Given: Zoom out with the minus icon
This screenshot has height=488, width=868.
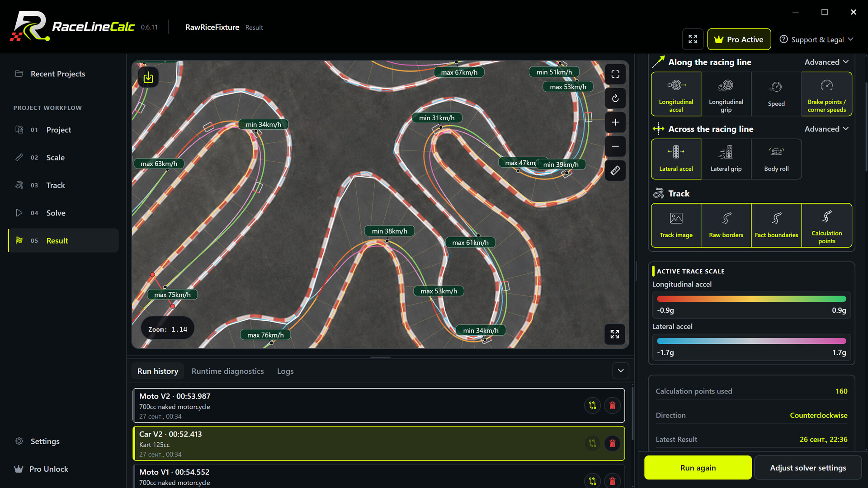Looking at the screenshot, I should (615, 146).
